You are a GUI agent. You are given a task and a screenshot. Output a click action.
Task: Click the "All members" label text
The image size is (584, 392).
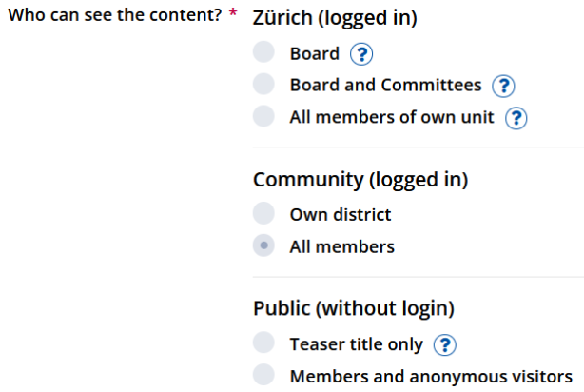[341, 247]
